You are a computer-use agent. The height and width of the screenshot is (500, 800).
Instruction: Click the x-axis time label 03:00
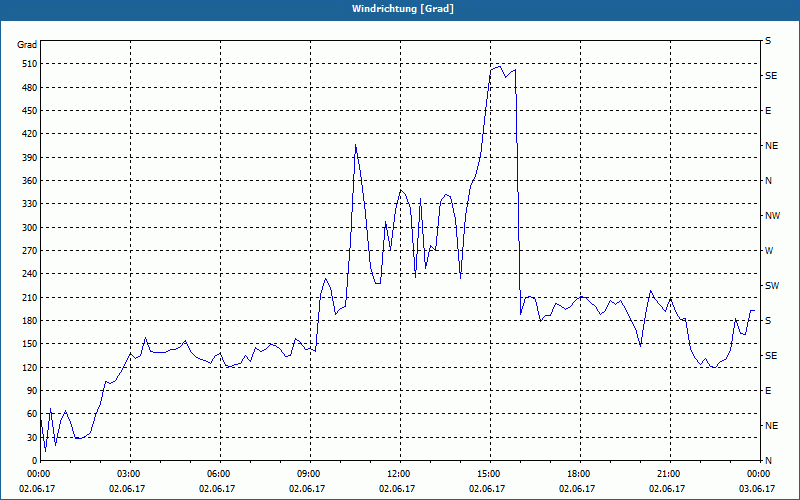click(130, 474)
